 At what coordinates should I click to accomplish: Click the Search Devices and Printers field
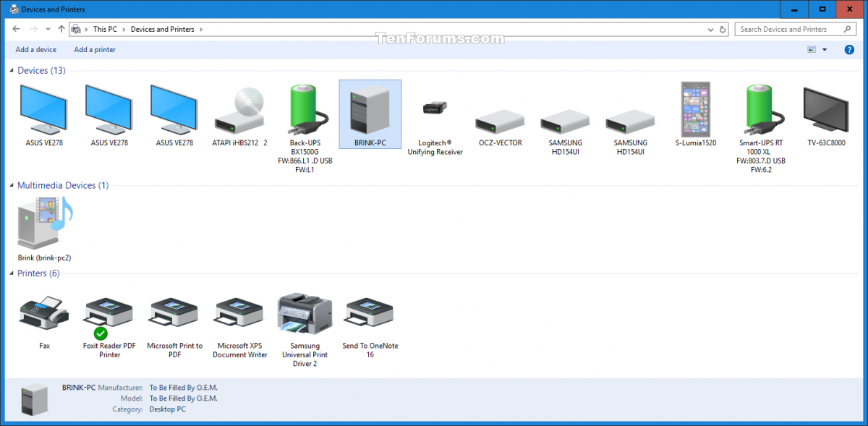click(x=788, y=30)
